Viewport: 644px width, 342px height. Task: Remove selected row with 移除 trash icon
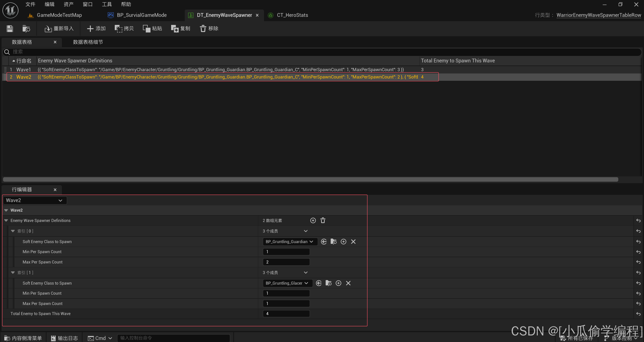click(x=209, y=28)
